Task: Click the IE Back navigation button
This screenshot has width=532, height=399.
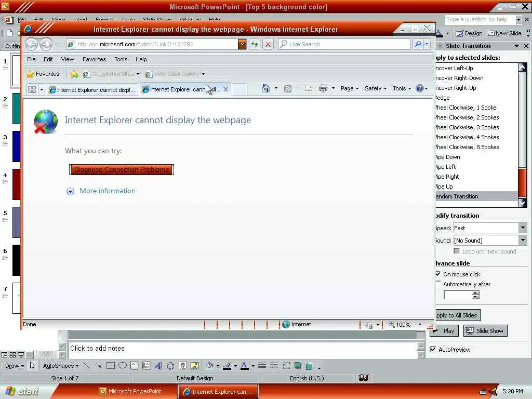Action: point(32,44)
